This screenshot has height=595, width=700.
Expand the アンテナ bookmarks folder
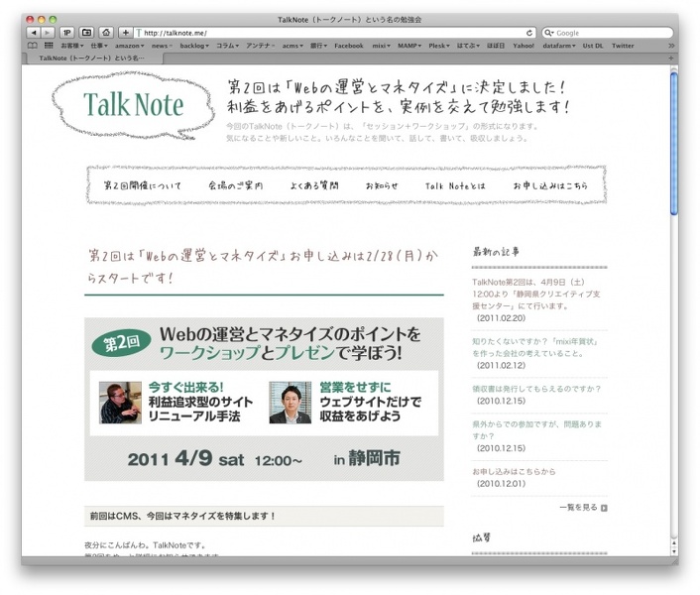click(x=260, y=46)
